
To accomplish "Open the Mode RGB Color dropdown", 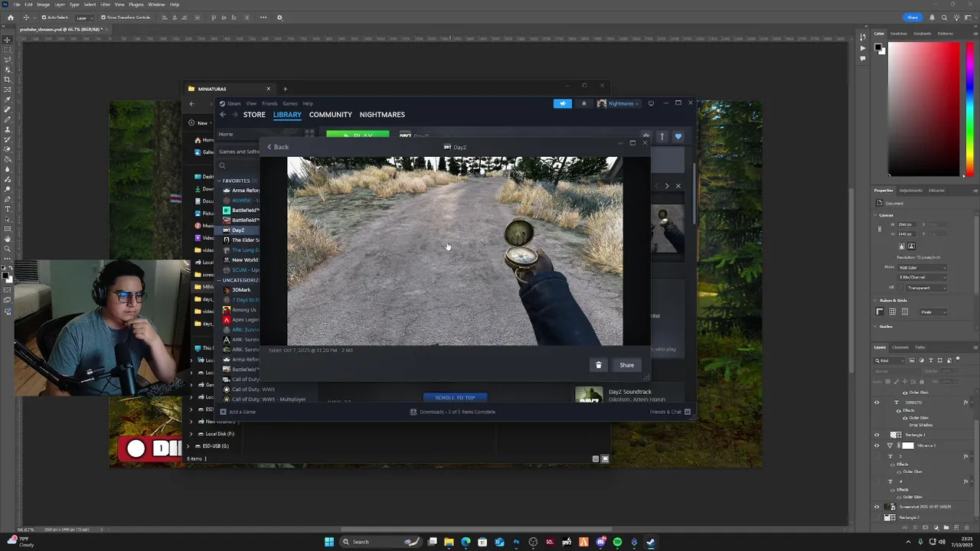I will click(x=923, y=267).
